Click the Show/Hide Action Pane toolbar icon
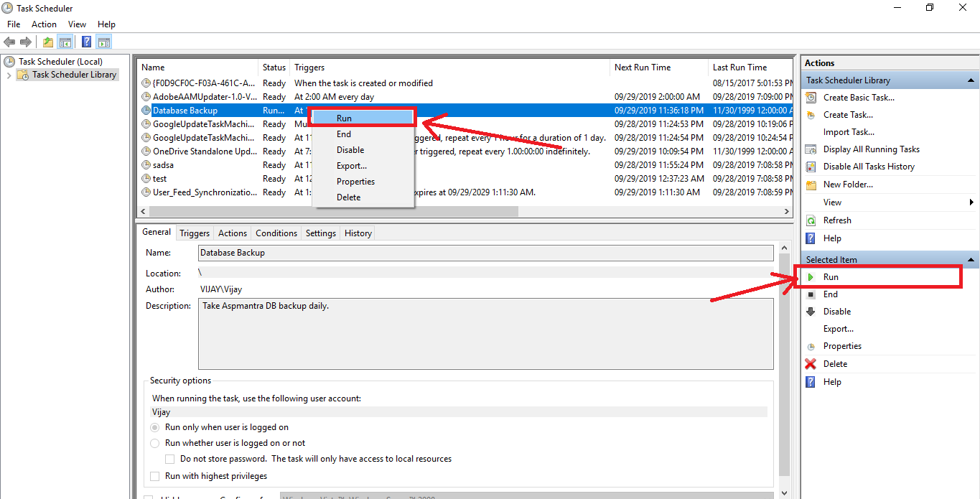 click(104, 41)
